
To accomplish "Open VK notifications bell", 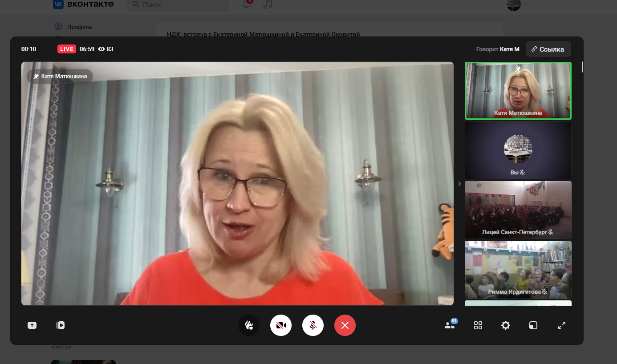I will (247, 4).
